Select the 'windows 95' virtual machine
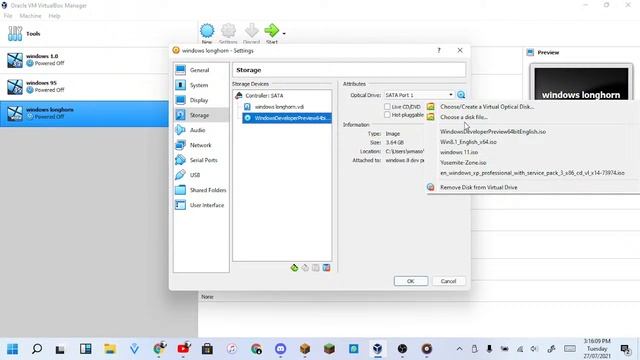640x360 pixels. (84, 87)
